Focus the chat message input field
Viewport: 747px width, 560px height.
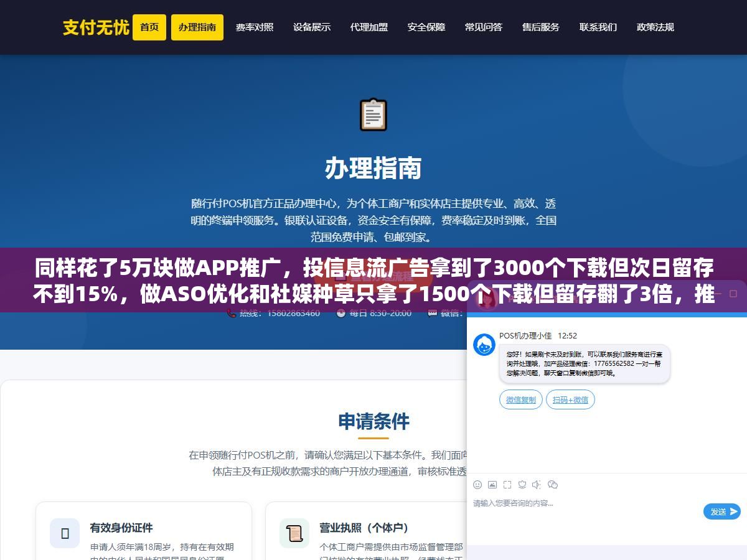click(x=585, y=510)
